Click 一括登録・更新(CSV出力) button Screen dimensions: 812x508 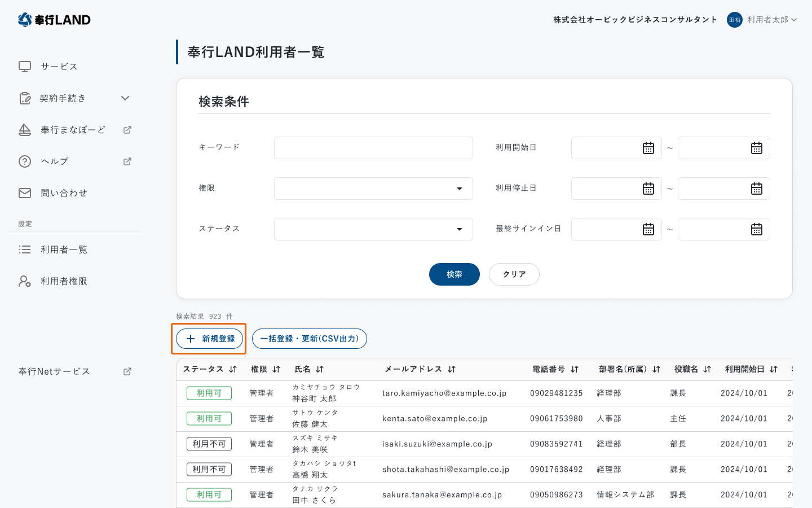pos(309,339)
